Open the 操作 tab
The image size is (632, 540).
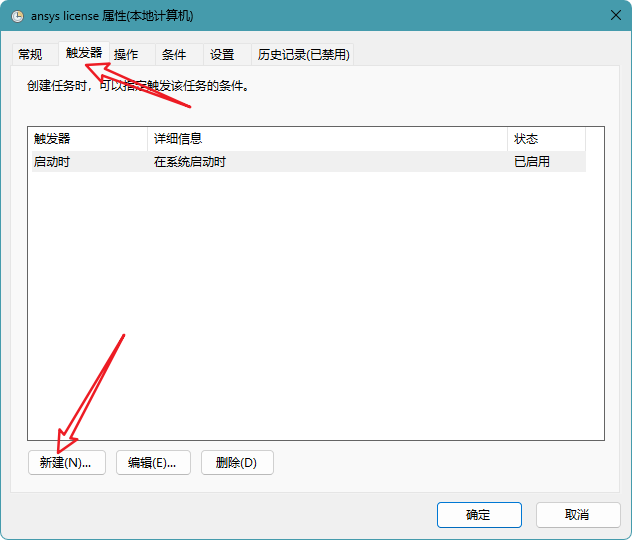pyautogui.click(x=126, y=54)
